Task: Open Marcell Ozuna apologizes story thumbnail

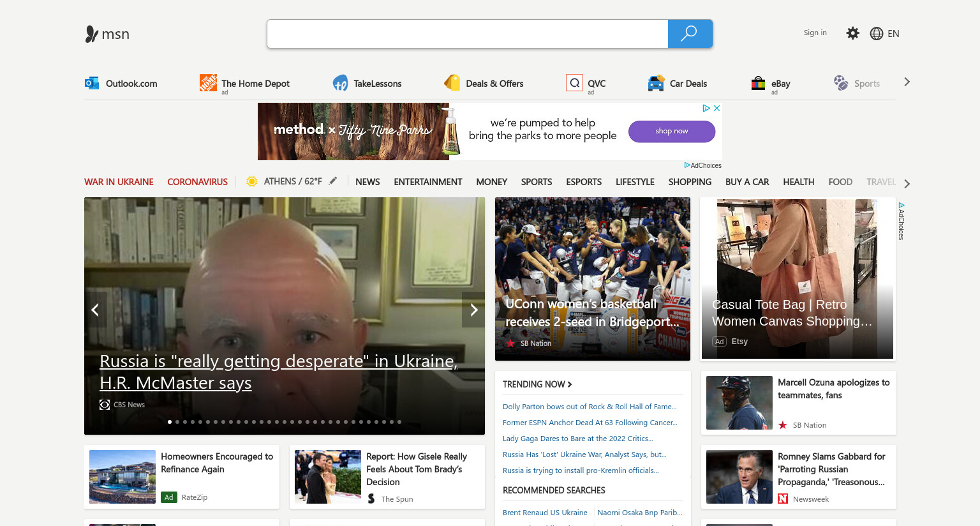Action: pos(739,403)
